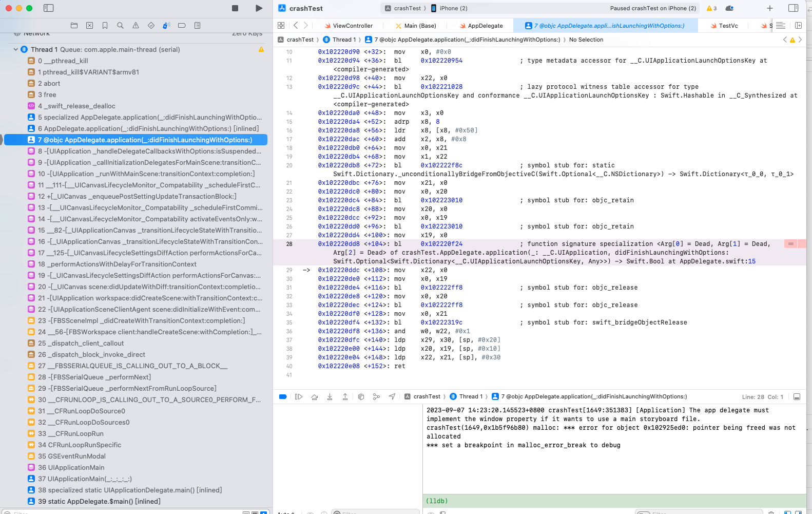Choose the iPhone (2) run destination
This screenshot has width=812, height=514.
[x=449, y=8]
